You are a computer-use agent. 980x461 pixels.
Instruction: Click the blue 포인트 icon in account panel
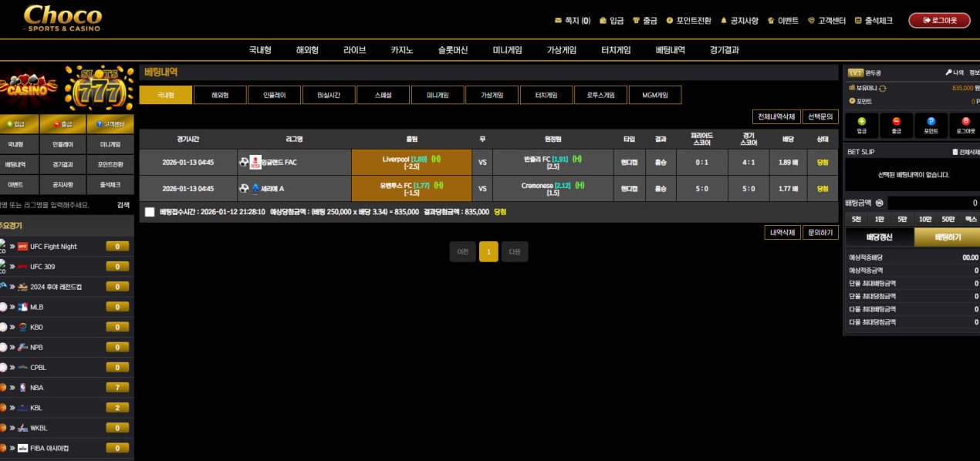click(931, 122)
